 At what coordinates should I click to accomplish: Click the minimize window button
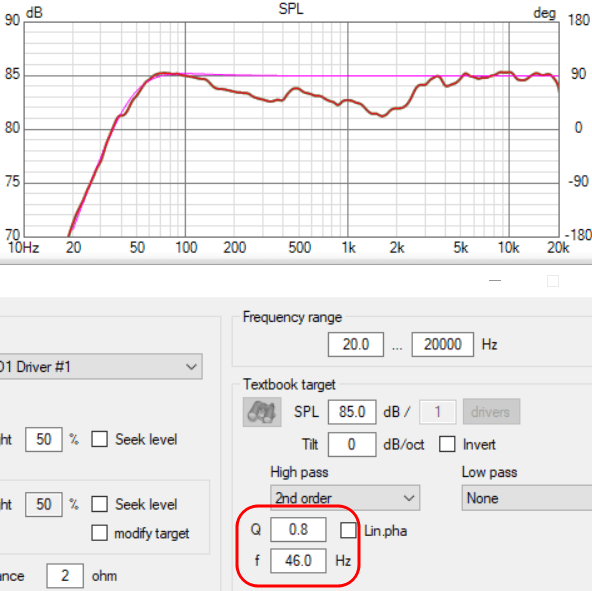click(x=495, y=281)
